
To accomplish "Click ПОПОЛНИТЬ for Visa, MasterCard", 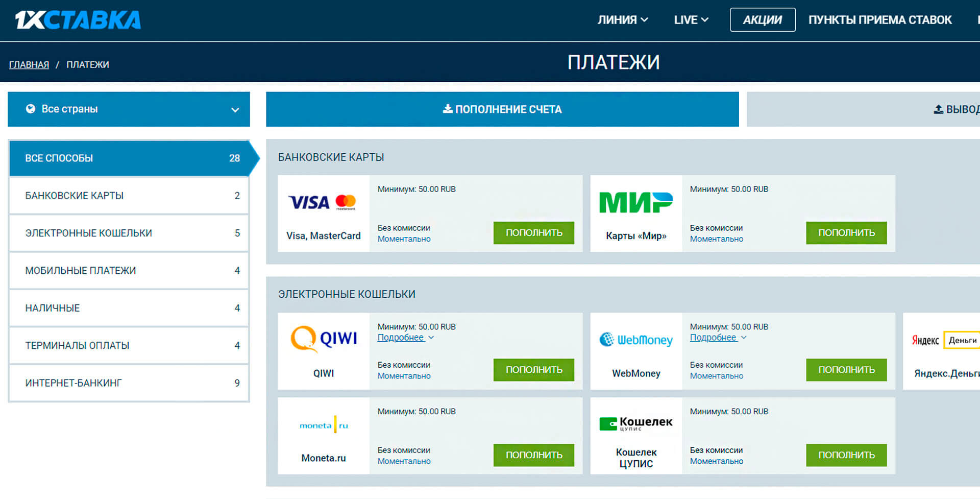I will click(534, 233).
